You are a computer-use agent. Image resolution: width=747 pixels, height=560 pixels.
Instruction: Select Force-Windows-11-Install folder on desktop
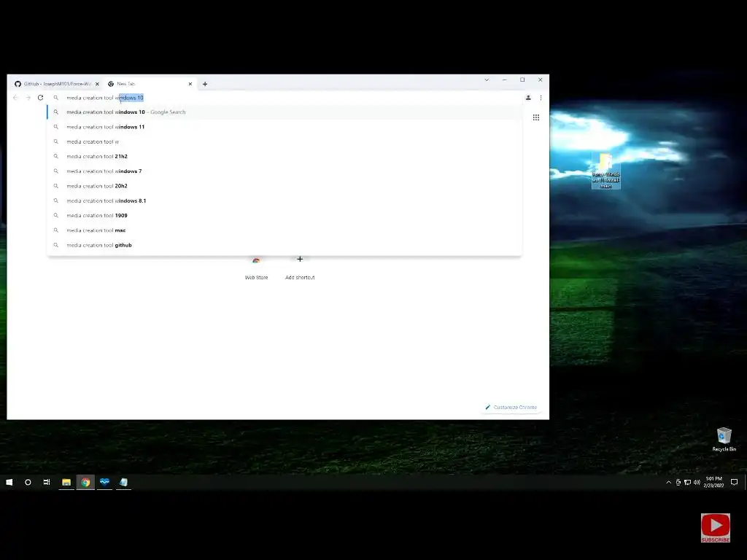tap(605, 171)
